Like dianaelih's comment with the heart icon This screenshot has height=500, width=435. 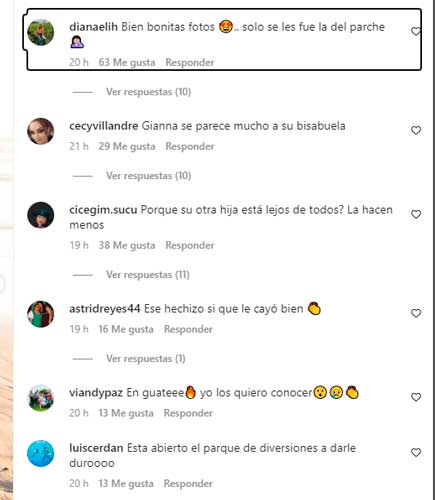(416, 31)
